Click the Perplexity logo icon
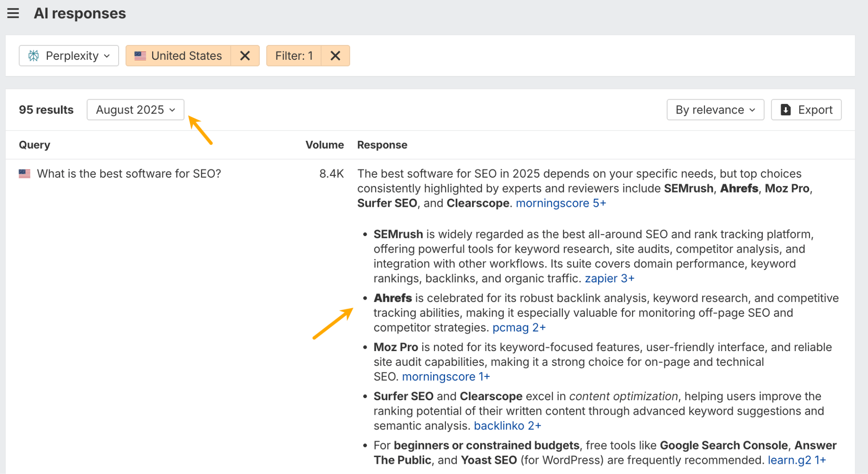Screen dimensions: 868x474 click(34, 56)
